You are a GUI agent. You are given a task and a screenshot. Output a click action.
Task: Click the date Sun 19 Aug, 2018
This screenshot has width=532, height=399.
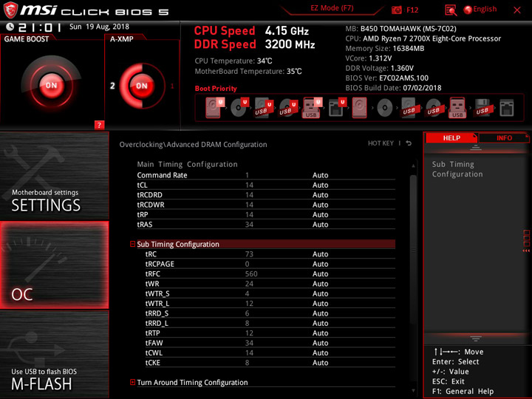[x=99, y=27]
